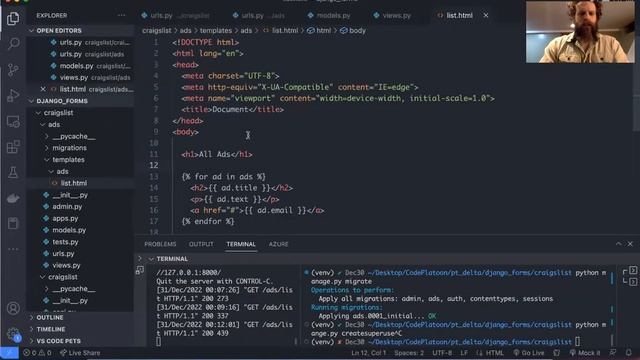This screenshot has width=640, height=360.
Task: Click left terminal pane input cursor
Action: (x=159, y=342)
